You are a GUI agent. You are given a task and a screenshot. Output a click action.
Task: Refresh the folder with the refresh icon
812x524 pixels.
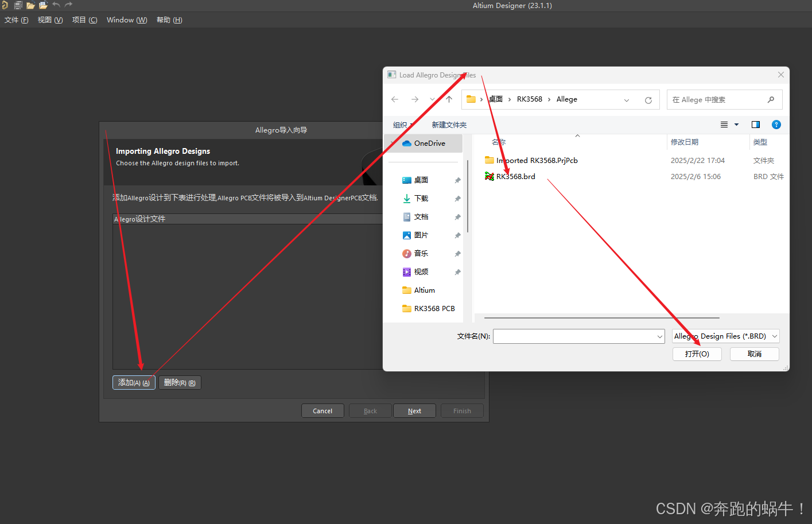coord(648,100)
